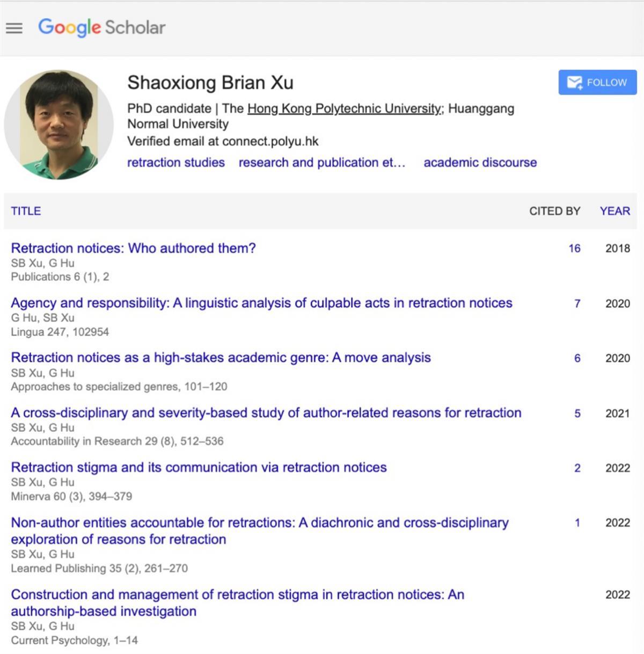
Task: Open 'Retraction notices as a high-stakes academic genre'
Action: coord(221,358)
